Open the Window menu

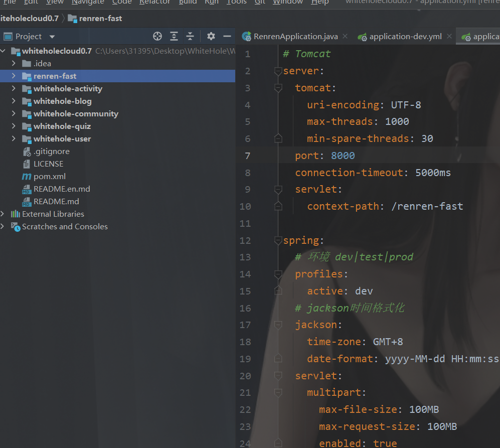[x=288, y=2]
